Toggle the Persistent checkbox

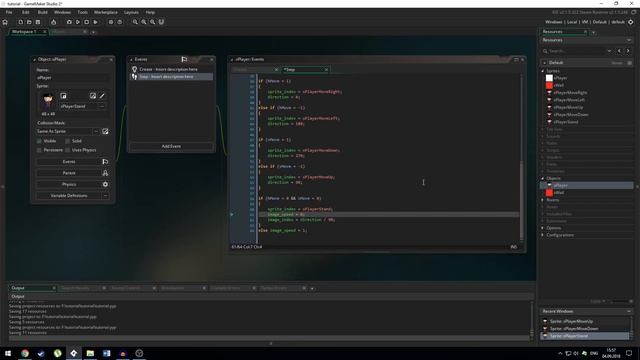pyautogui.click(x=40, y=150)
